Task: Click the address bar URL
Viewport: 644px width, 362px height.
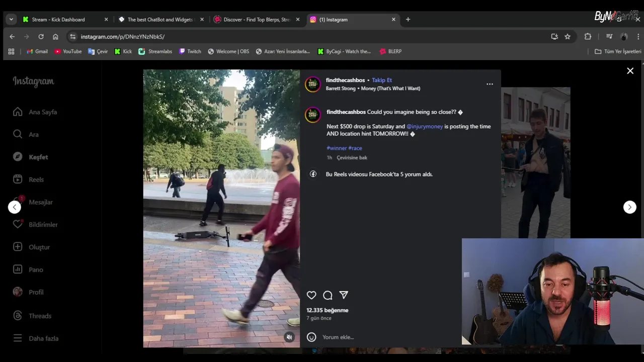Action: (x=123, y=37)
